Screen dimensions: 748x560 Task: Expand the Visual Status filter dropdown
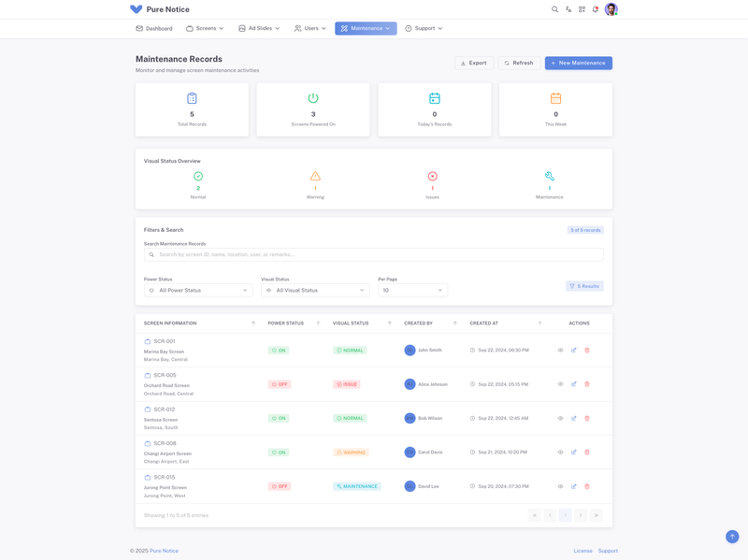tap(315, 291)
